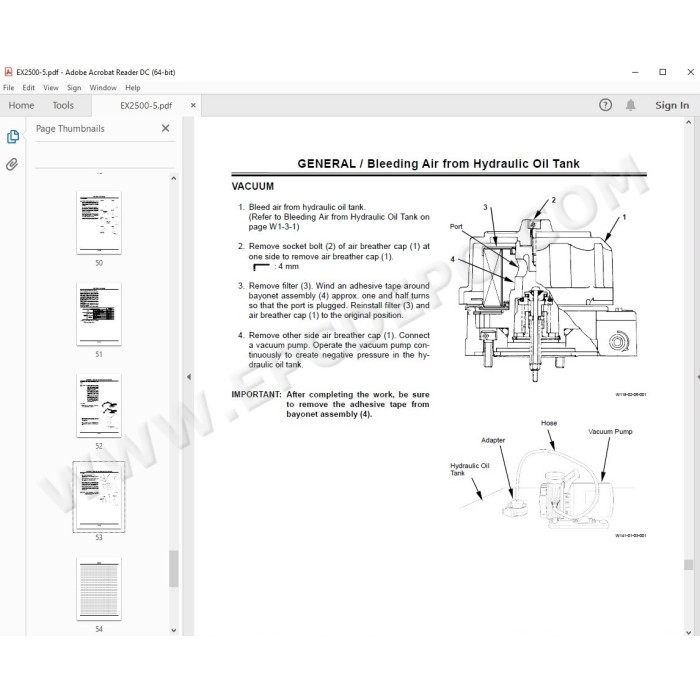Close the Page Thumbnails panel

[165, 128]
